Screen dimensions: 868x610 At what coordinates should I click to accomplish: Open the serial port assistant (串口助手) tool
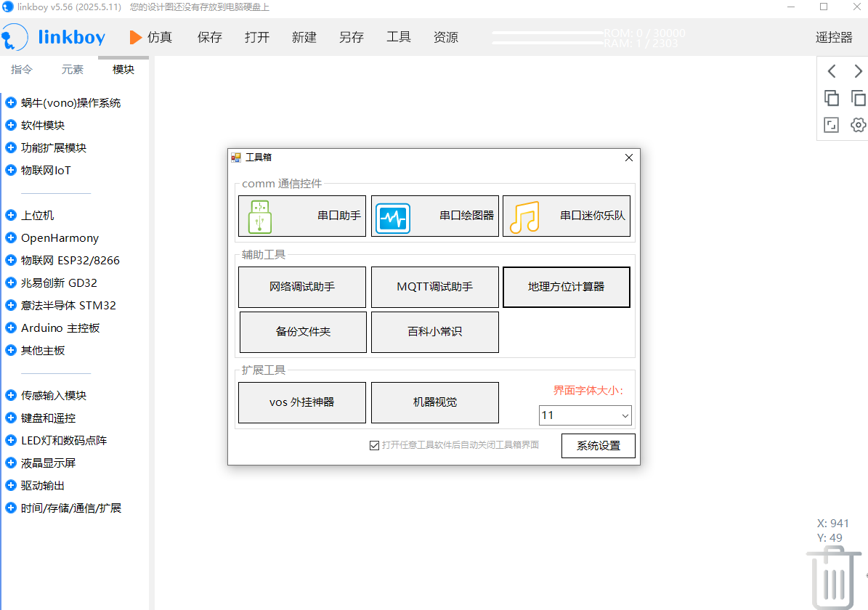pos(301,216)
